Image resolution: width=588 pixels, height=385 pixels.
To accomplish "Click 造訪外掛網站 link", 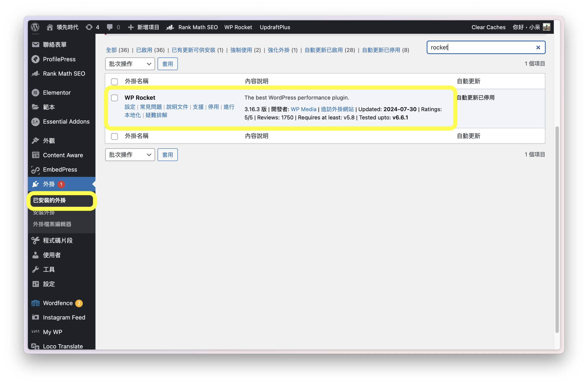I will (337, 109).
